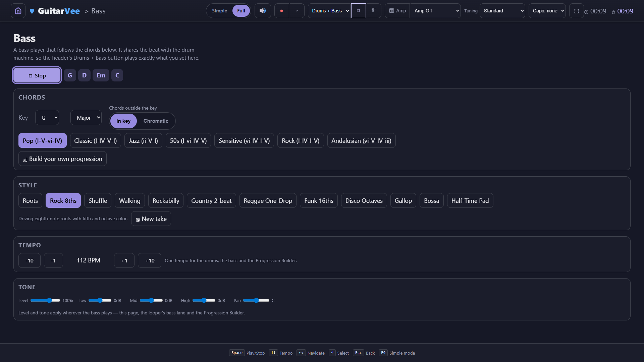Viewport: 644px width, 362px height.
Task: Select In key chord mode
Action: tap(123, 121)
